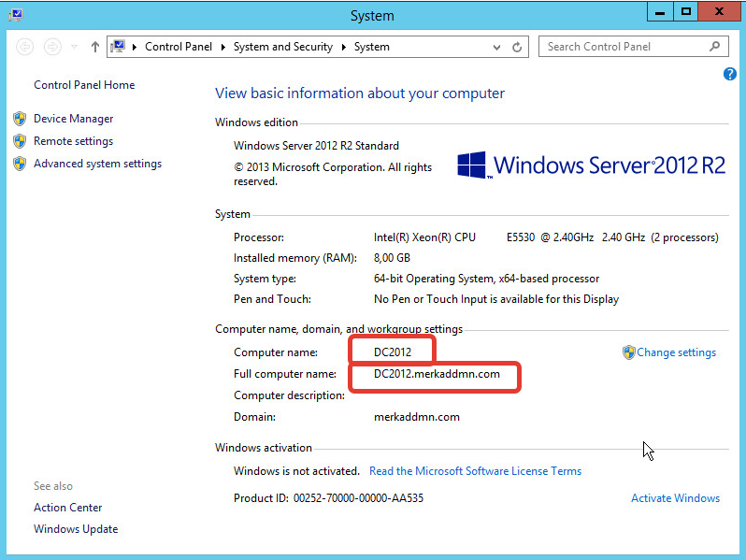Maximize the System window

point(685,11)
